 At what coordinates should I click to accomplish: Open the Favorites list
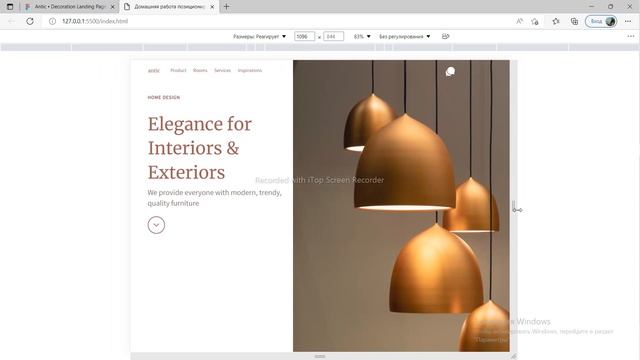(x=556, y=21)
